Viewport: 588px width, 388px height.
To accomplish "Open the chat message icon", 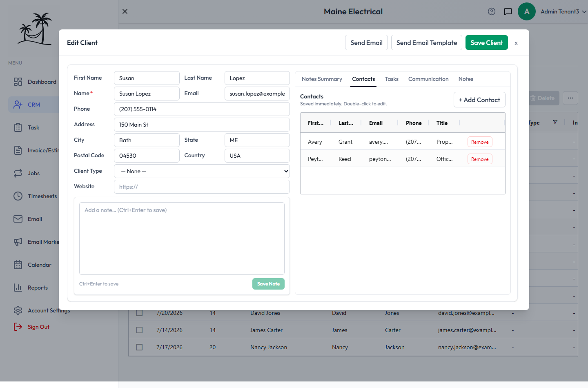I will click(508, 11).
